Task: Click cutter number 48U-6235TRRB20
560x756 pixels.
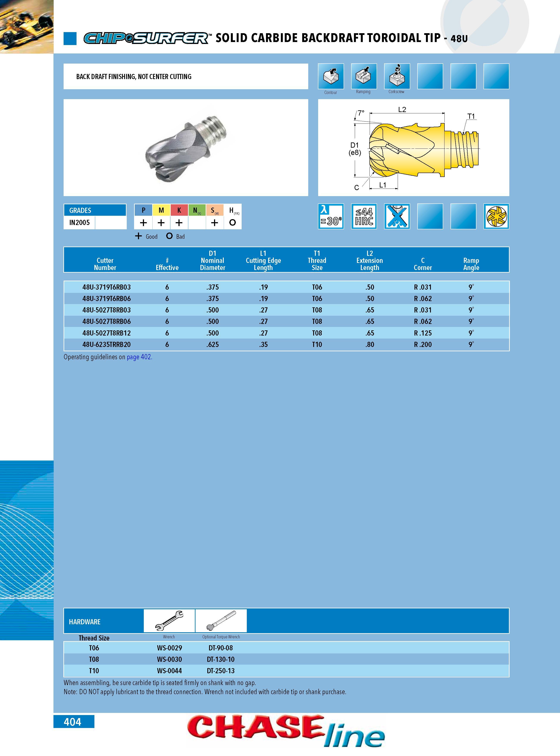Action: pos(106,345)
